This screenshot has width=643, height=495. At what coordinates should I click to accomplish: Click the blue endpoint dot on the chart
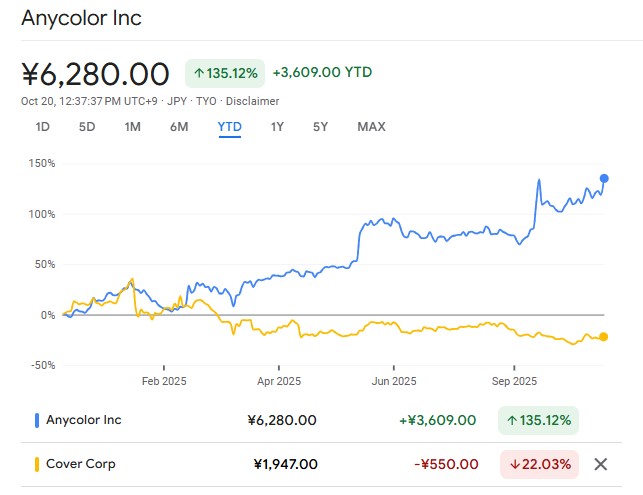coord(604,179)
